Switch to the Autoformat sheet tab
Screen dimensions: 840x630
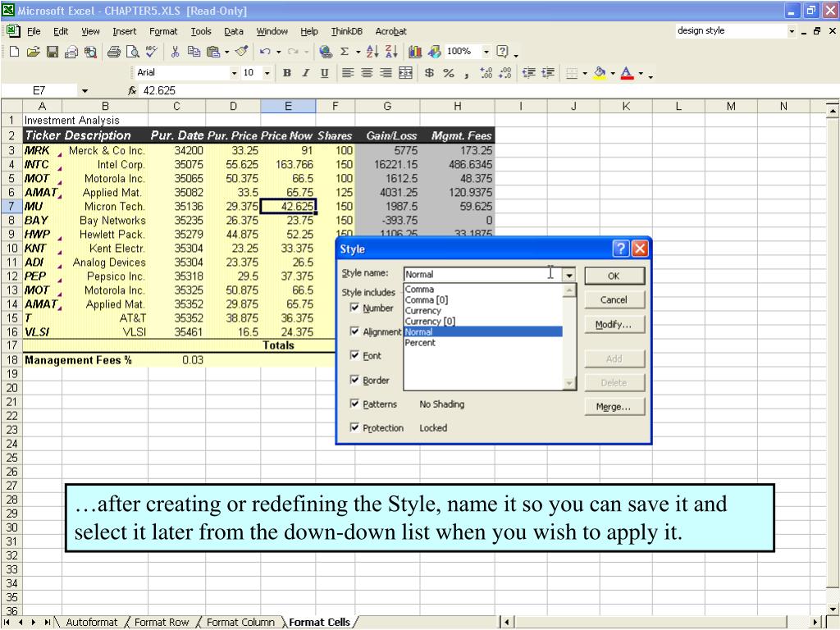pos(91,623)
